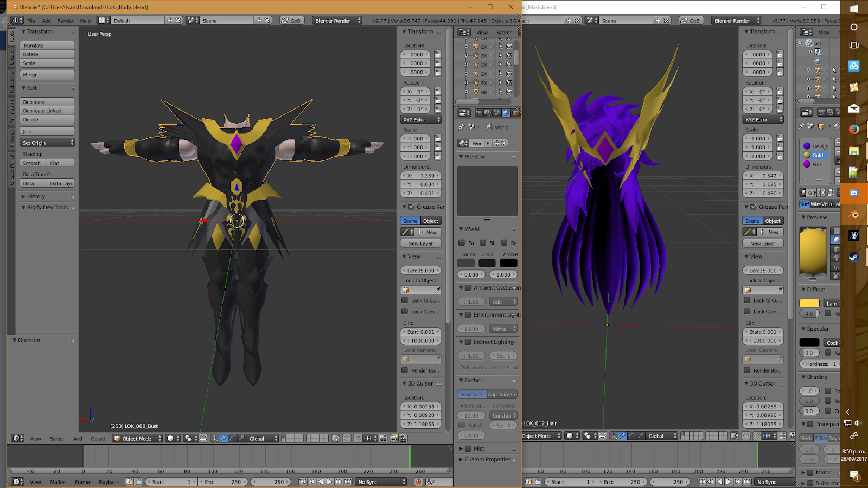Toggle the Mist checkbox
This screenshot has width=868, height=488.
tap(469, 448)
